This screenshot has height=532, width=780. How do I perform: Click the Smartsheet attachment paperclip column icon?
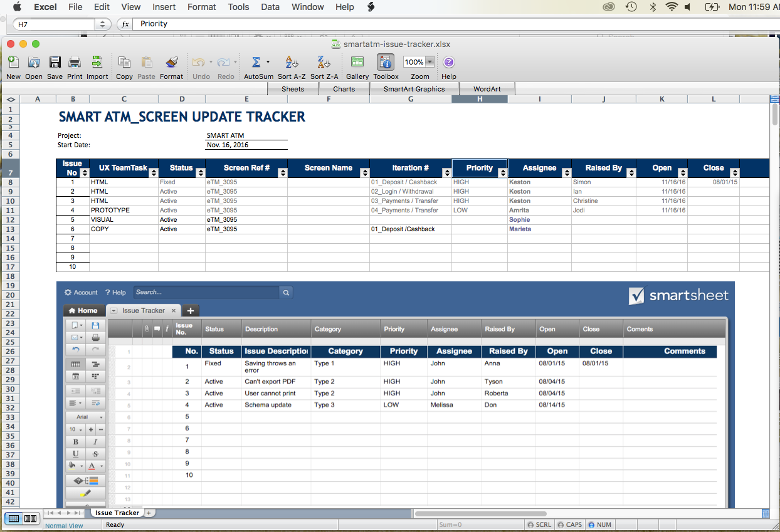147,328
